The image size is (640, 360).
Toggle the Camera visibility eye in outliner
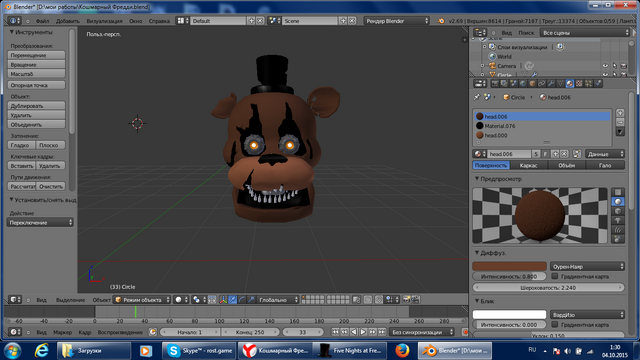(x=605, y=66)
